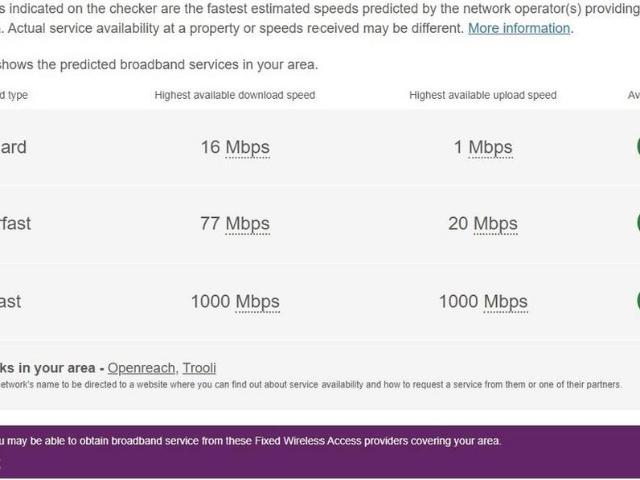Screen dimensions: 640x480
Task: Select the Highest available download speed header
Action: pos(235,95)
